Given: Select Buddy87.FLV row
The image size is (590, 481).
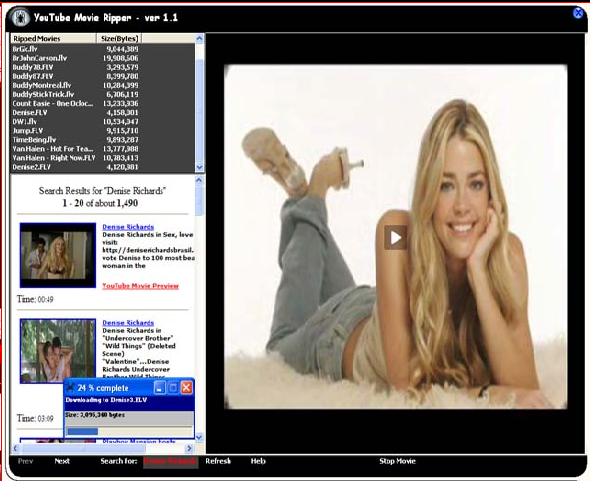Looking at the screenshot, I should [102, 76].
